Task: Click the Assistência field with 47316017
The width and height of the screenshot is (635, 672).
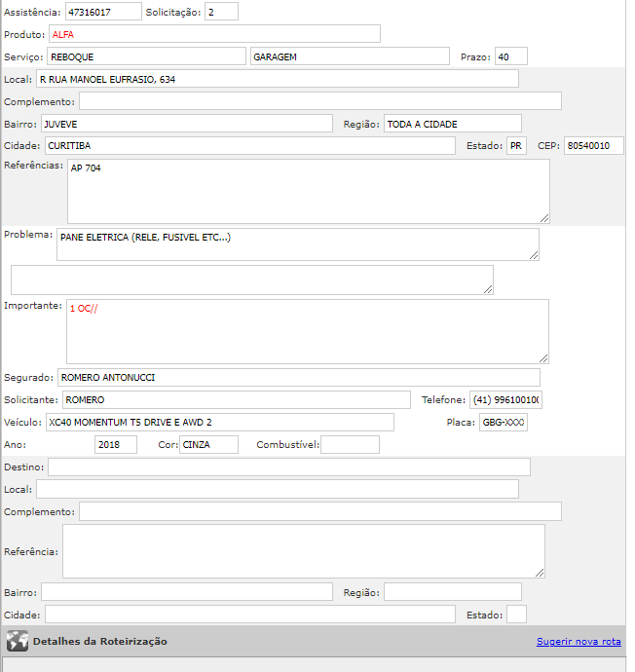Action: (102, 12)
